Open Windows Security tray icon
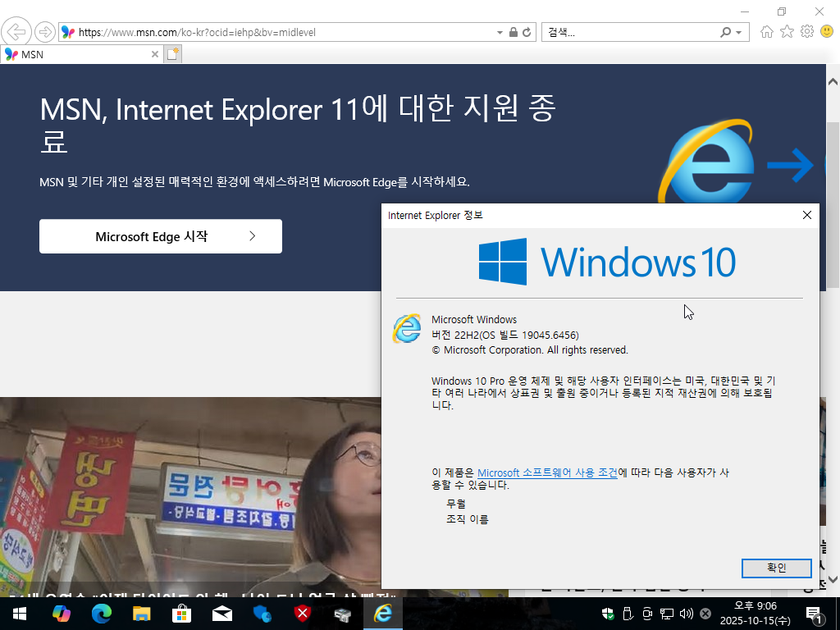This screenshot has width=840, height=630. pos(608,614)
